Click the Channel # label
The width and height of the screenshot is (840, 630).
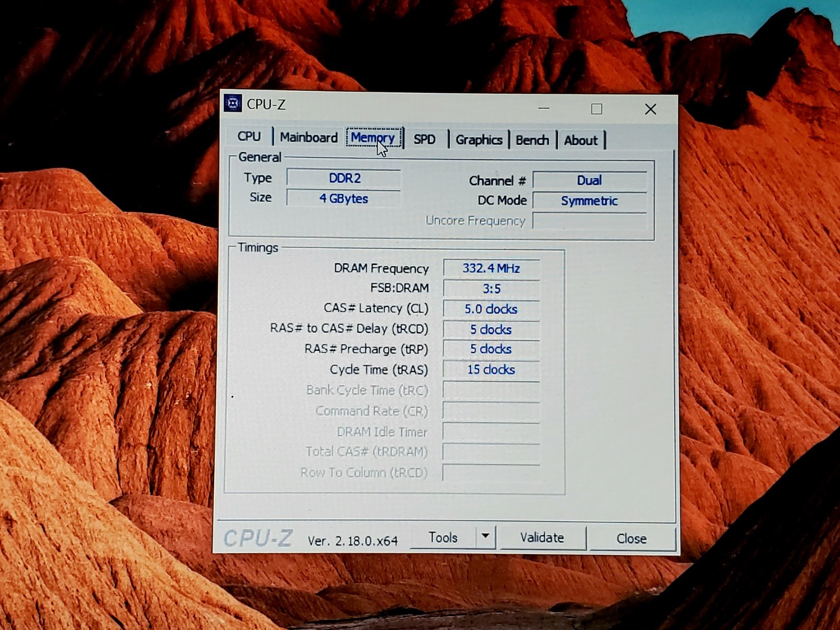[x=497, y=181]
